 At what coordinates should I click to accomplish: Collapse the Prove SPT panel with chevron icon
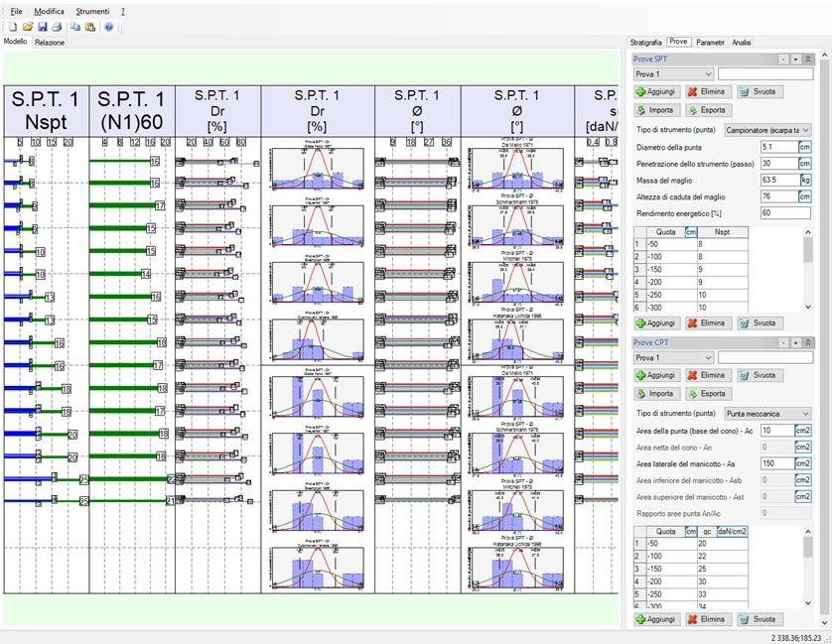pyautogui.click(x=808, y=60)
